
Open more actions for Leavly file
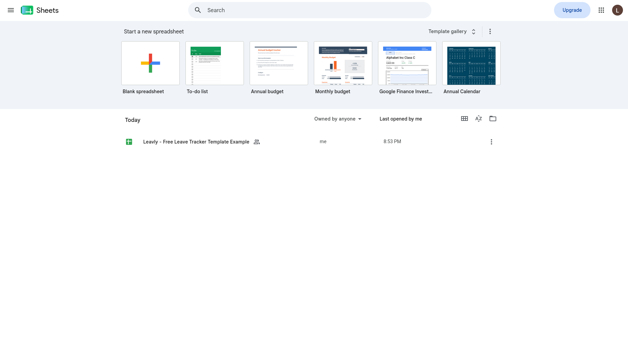tap(491, 142)
